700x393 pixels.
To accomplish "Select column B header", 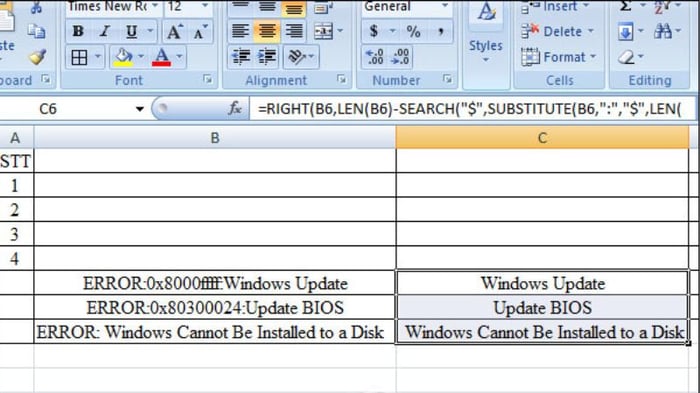I will coord(215,138).
